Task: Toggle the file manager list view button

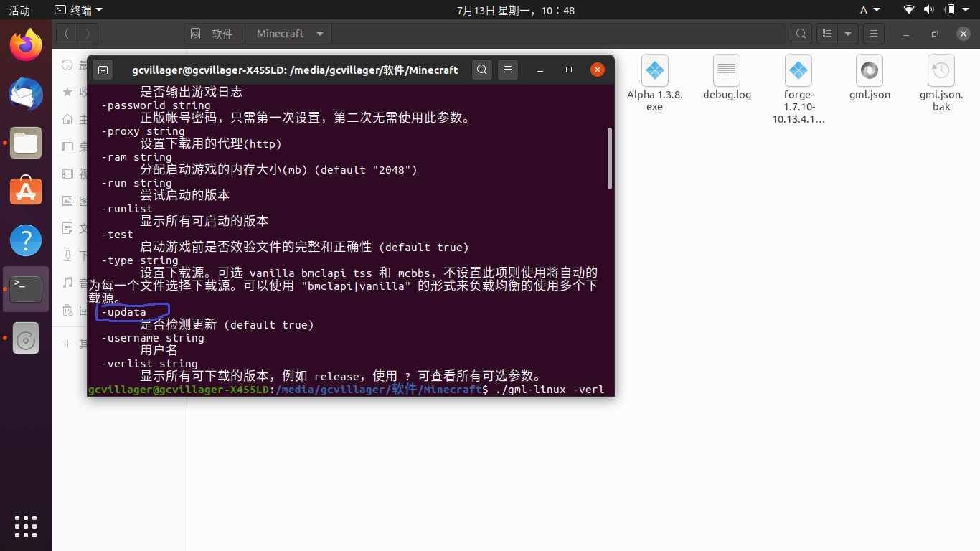Action: pyautogui.click(x=828, y=34)
